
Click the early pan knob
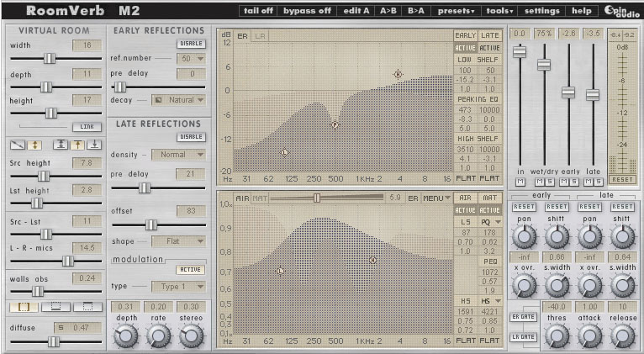click(x=524, y=236)
